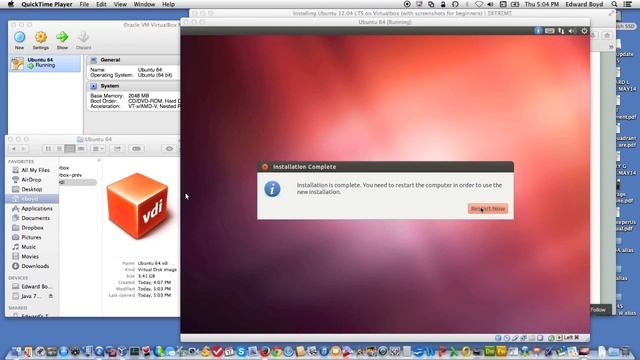Switch Finder to icon view

click(48, 149)
